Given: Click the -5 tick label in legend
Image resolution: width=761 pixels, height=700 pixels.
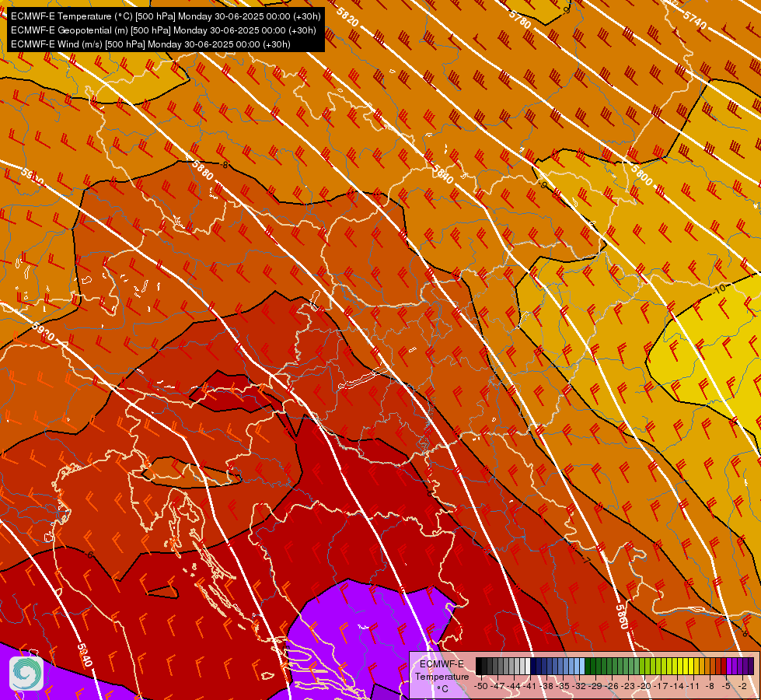Looking at the screenshot, I should coord(727,686).
